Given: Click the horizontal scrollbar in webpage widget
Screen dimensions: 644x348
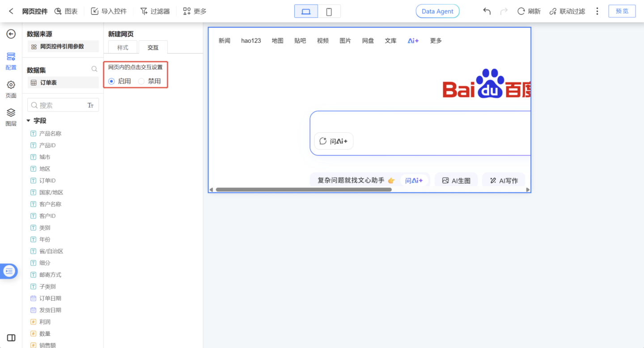Looking at the screenshot, I should point(303,190).
